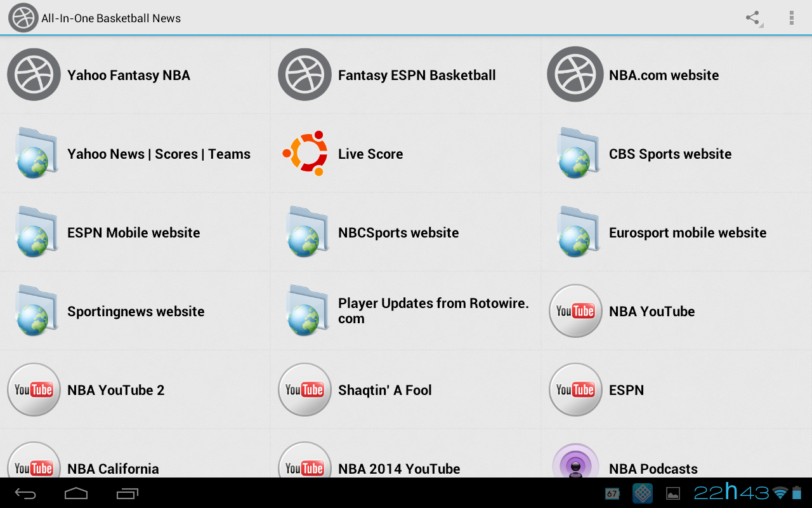Tap the blue grid notification icon
The height and width of the screenshot is (508, 812).
click(x=643, y=493)
